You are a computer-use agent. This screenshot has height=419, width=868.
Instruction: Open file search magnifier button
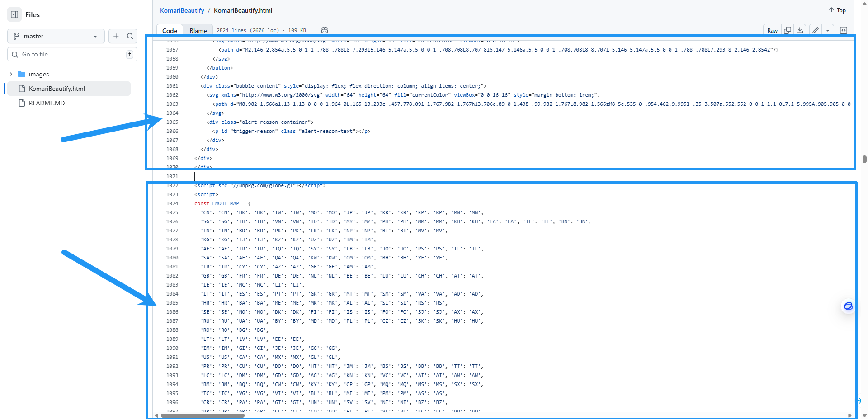tap(130, 36)
